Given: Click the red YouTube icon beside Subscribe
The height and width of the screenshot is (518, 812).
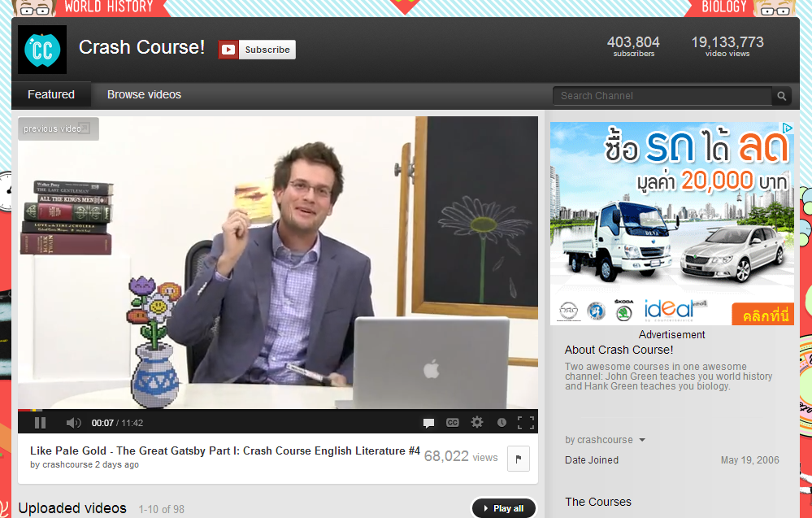Looking at the screenshot, I should tap(228, 50).
